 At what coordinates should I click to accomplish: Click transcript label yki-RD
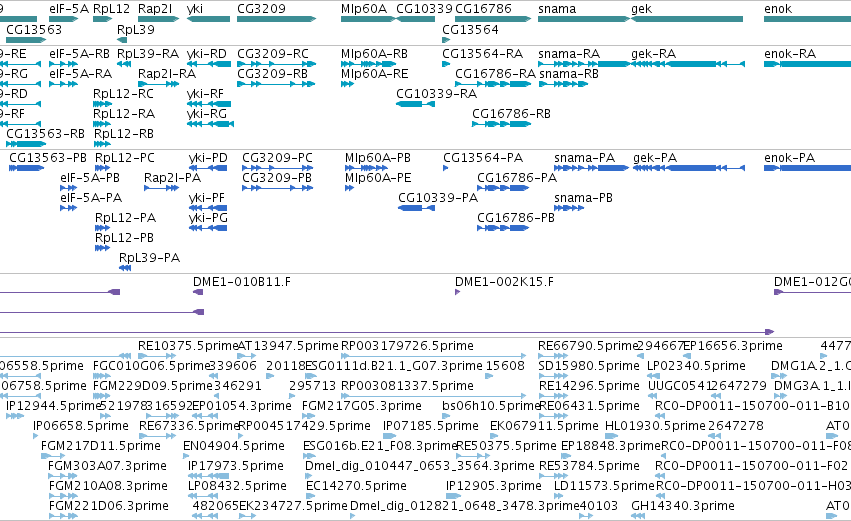[x=207, y=54]
